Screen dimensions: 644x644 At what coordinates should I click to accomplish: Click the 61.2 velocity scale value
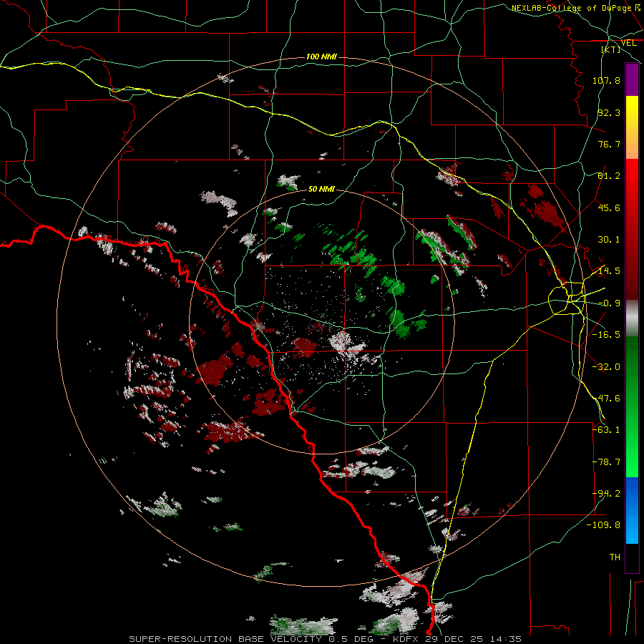[x=609, y=176]
